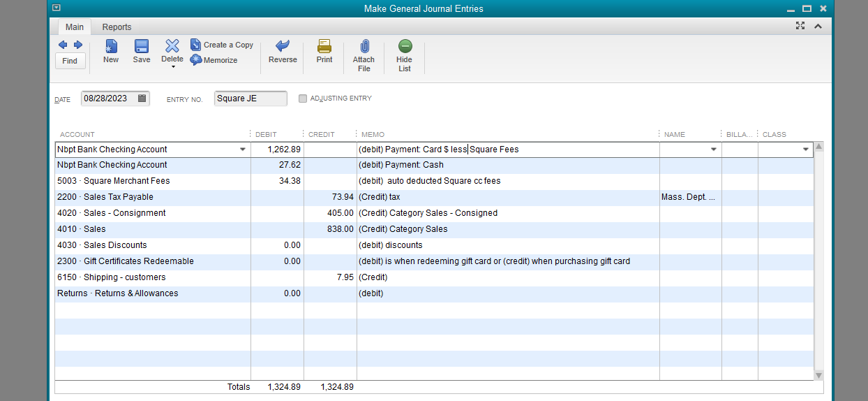The height and width of the screenshot is (401, 868).
Task: Click Create a Copy
Action: [222, 45]
